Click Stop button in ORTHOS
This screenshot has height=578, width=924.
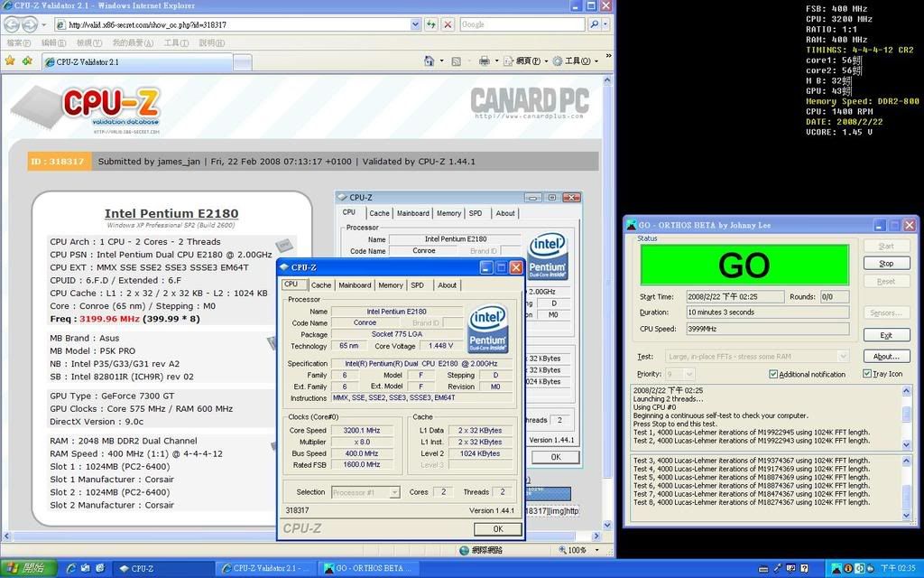[886, 263]
